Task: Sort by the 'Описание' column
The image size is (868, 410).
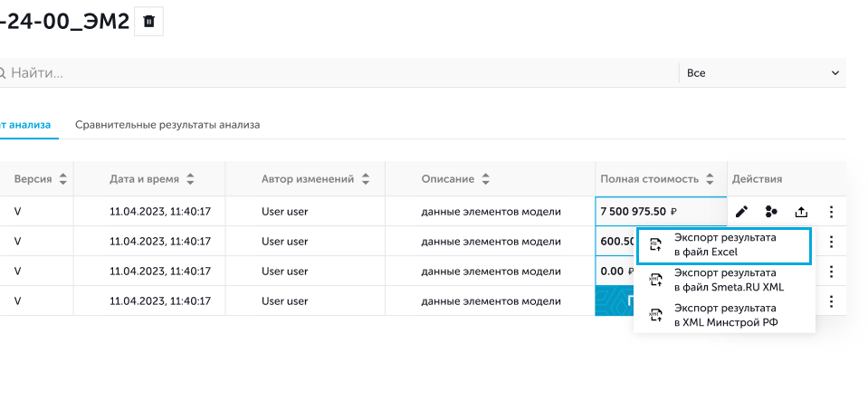Action: tap(486, 179)
